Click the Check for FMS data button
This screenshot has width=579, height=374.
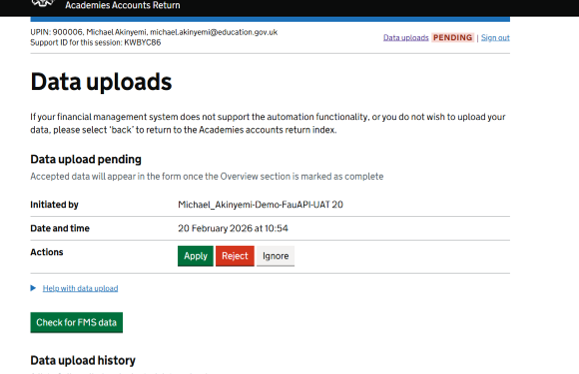[76, 322]
